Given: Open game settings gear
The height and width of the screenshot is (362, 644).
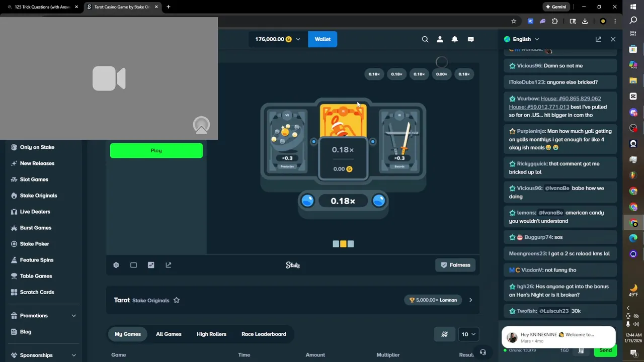Looking at the screenshot, I should point(116,265).
